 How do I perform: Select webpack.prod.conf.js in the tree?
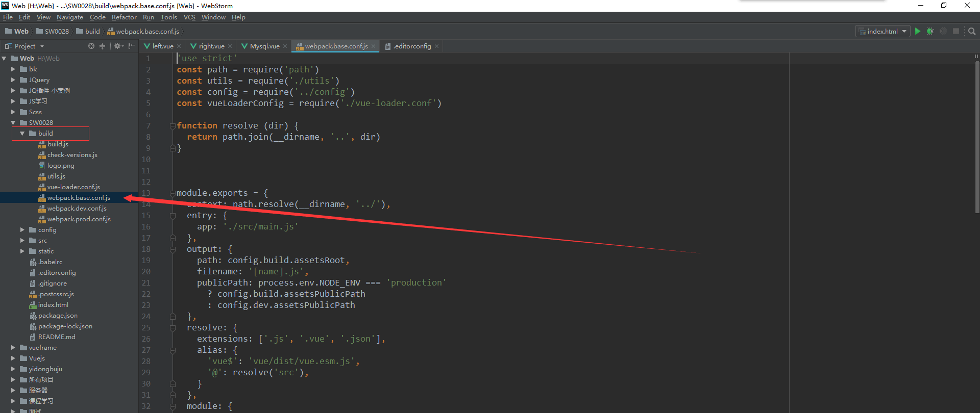79,219
